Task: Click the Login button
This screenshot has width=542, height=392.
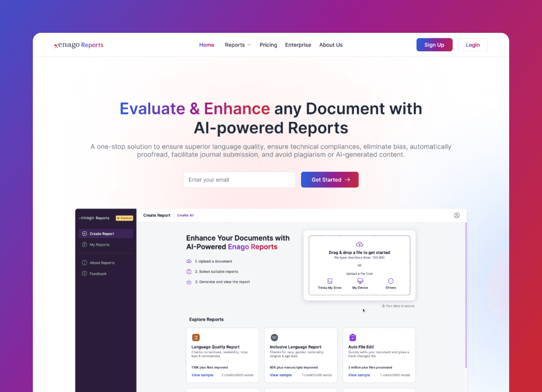Action: click(x=473, y=45)
